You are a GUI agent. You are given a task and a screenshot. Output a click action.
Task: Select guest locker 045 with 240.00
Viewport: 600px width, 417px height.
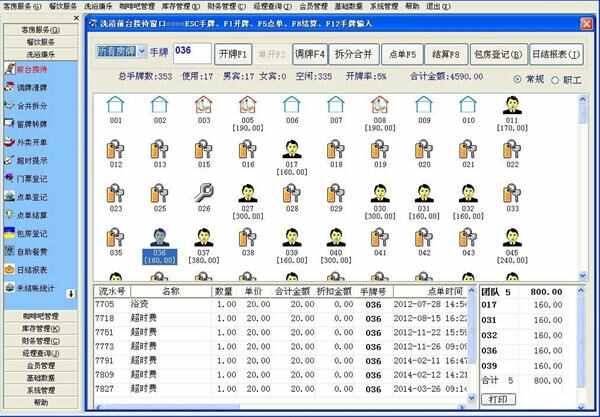[x=512, y=246]
